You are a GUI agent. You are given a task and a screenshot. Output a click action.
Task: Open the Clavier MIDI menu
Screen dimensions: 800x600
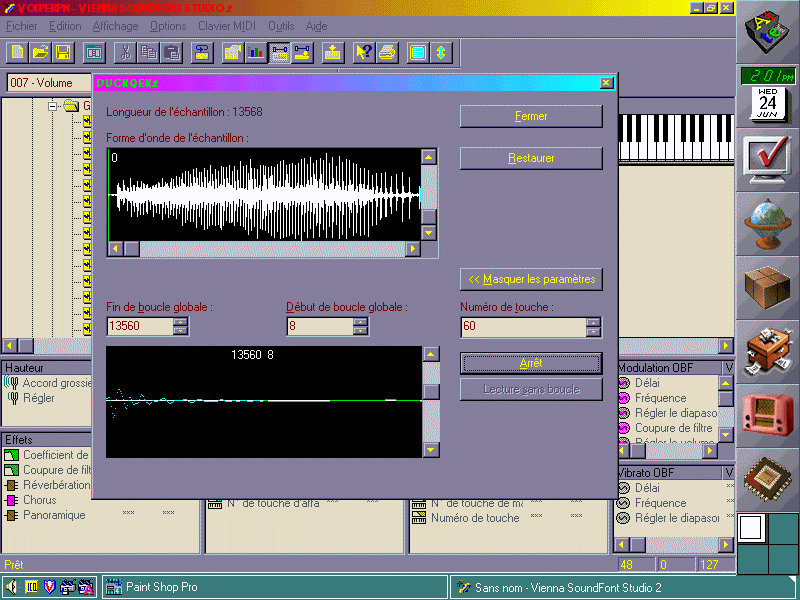[x=227, y=26]
